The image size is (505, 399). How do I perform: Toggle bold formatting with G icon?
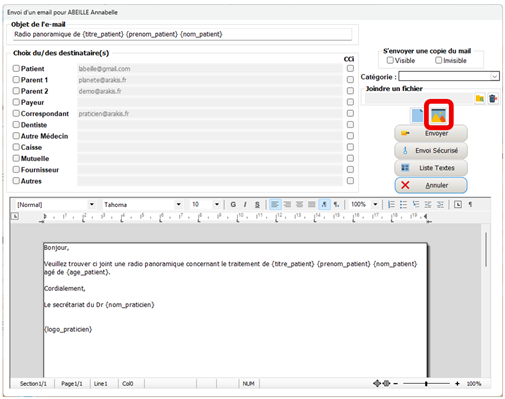click(233, 204)
